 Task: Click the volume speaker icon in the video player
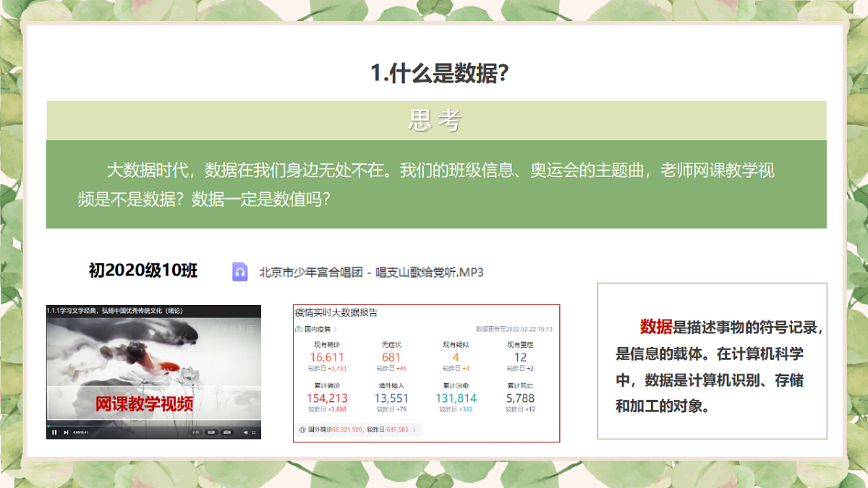tap(246, 432)
